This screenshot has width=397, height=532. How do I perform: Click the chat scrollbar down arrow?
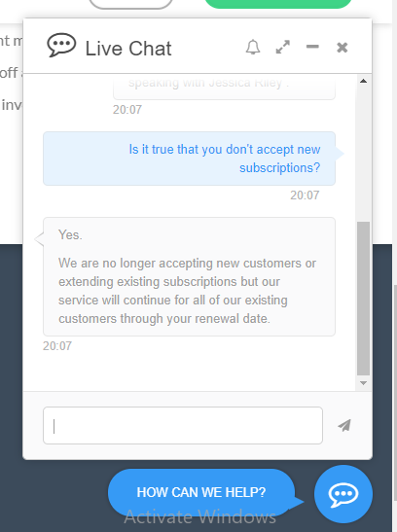tap(363, 383)
